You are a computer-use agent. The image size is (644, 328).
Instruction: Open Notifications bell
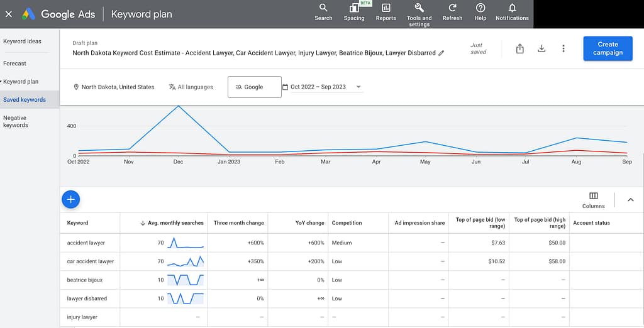pyautogui.click(x=512, y=13)
